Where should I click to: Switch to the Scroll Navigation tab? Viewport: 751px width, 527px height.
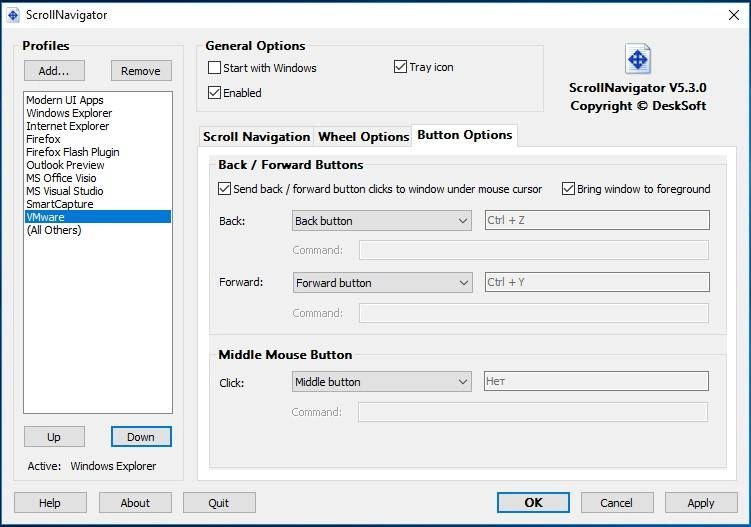pos(256,137)
